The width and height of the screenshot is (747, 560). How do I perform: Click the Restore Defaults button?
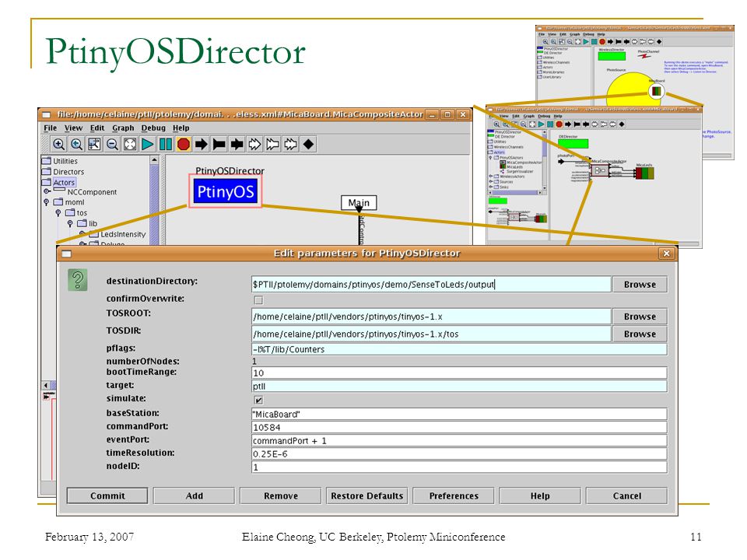[x=366, y=495]
